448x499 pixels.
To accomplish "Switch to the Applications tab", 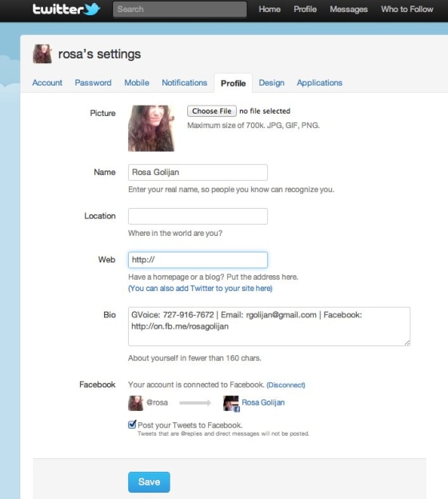I will click(x=319, y=82).
